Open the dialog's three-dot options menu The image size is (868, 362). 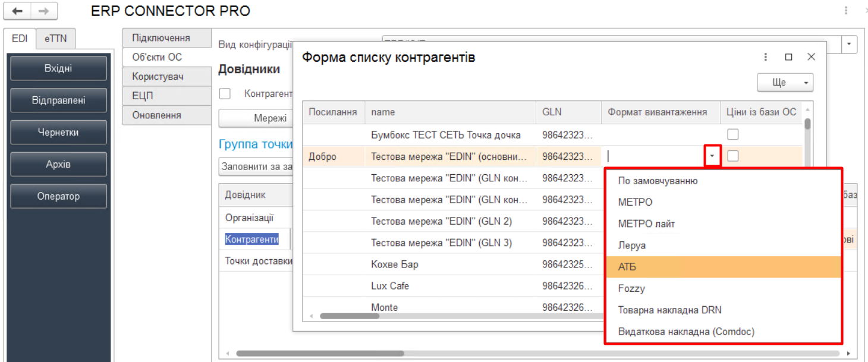pos(766,57)
